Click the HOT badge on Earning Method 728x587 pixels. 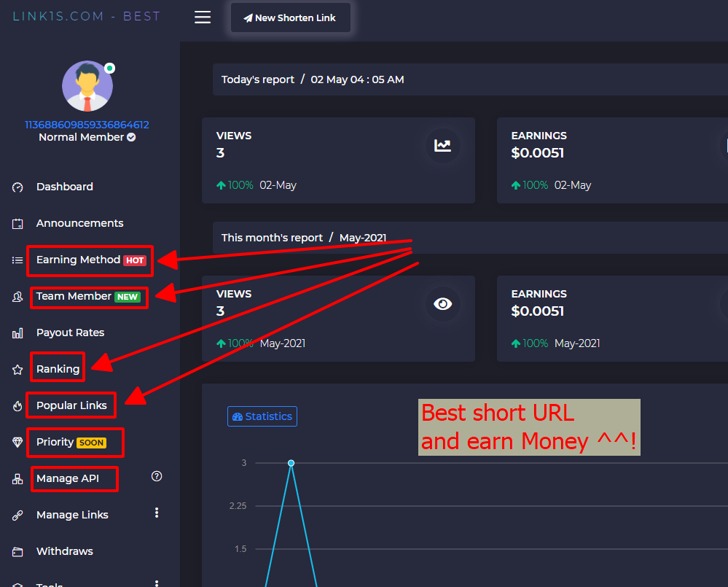[135, 260]
